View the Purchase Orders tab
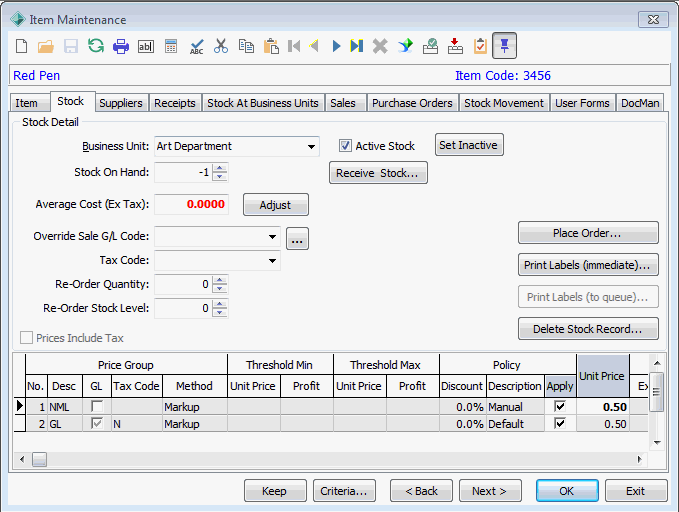The height and width of the screenshot is (512, 679). (x=412, y=103)
